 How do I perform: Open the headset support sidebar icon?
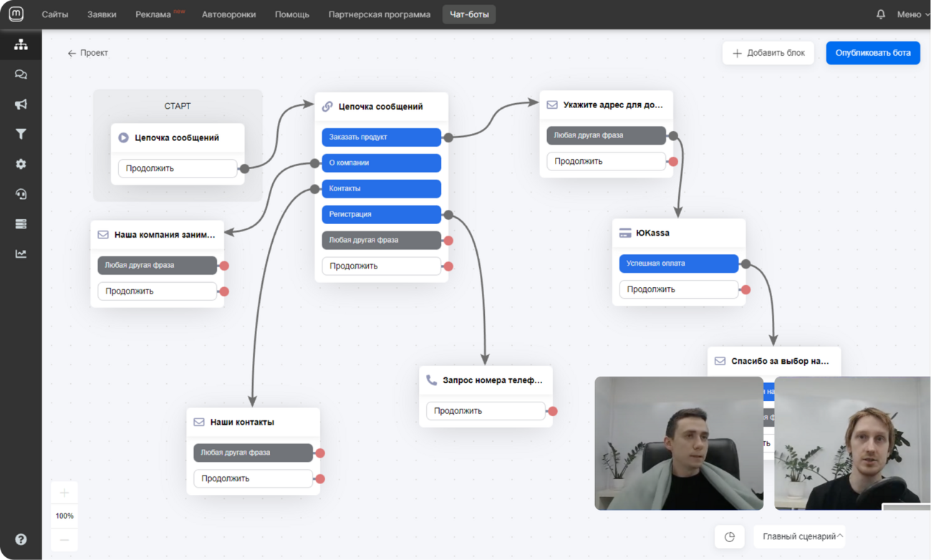pyautogui.click(x=21, y=194)
